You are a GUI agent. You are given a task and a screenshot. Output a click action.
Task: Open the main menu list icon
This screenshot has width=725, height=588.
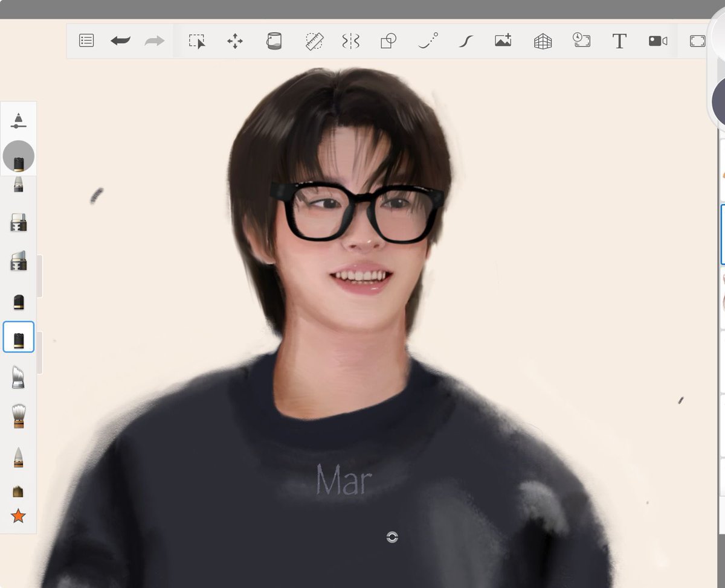pyautogui.click(x=86, y=40)
